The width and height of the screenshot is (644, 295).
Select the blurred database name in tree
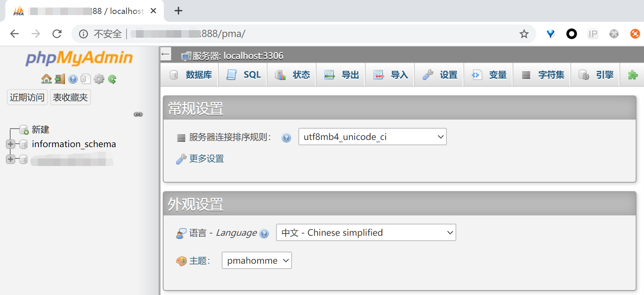72,159
